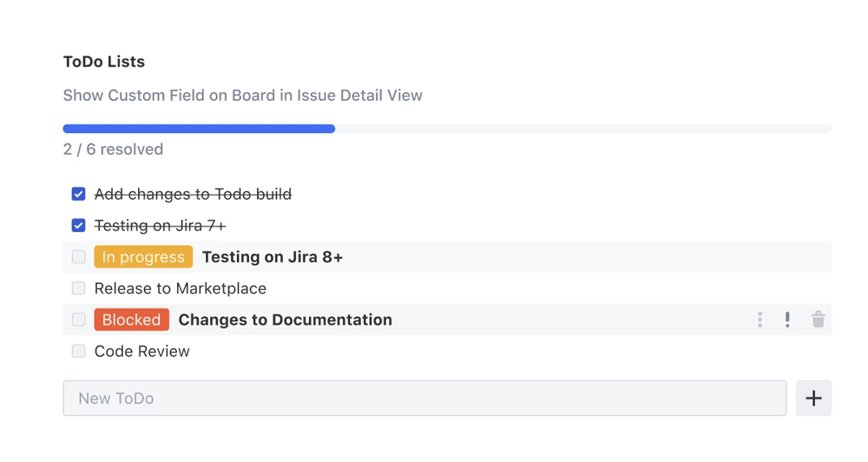
Task: Focus the New ToDo input field
Action: [x=424, y=399]
